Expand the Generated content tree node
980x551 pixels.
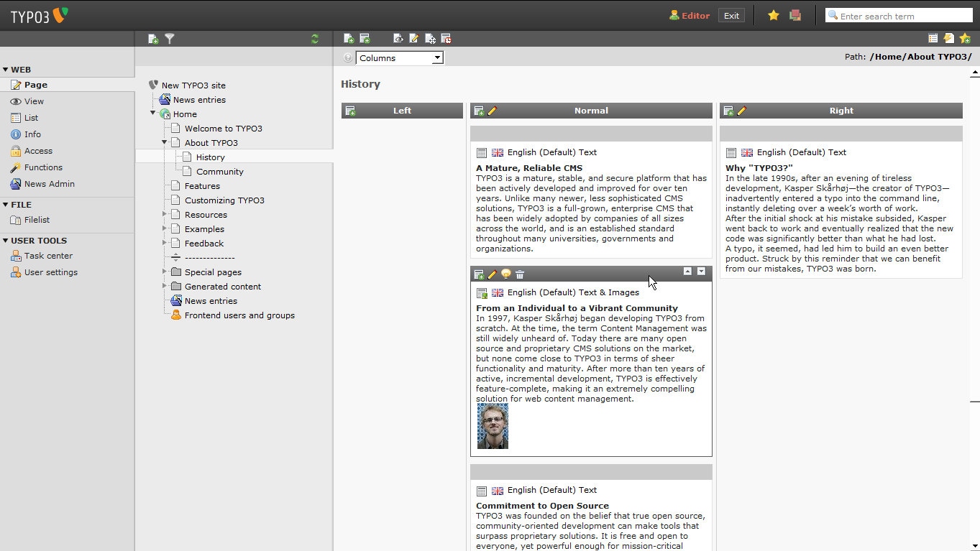tap(165, 286)
